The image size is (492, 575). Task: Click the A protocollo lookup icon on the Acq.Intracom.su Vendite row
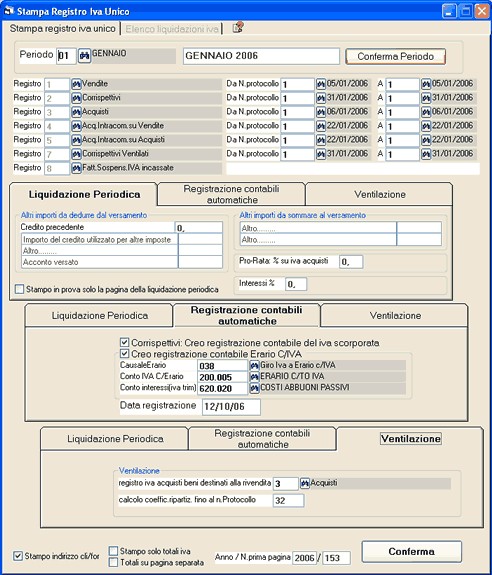(x=426, y=127)
